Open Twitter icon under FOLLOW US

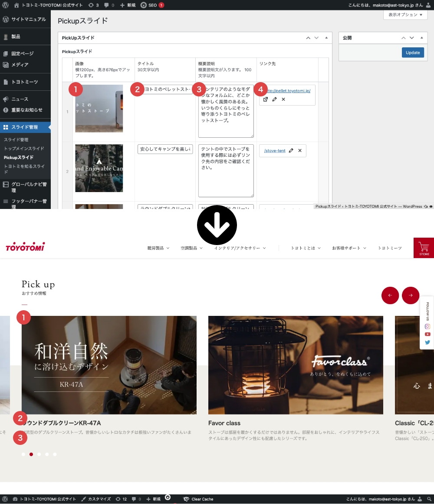pos(427,342)
